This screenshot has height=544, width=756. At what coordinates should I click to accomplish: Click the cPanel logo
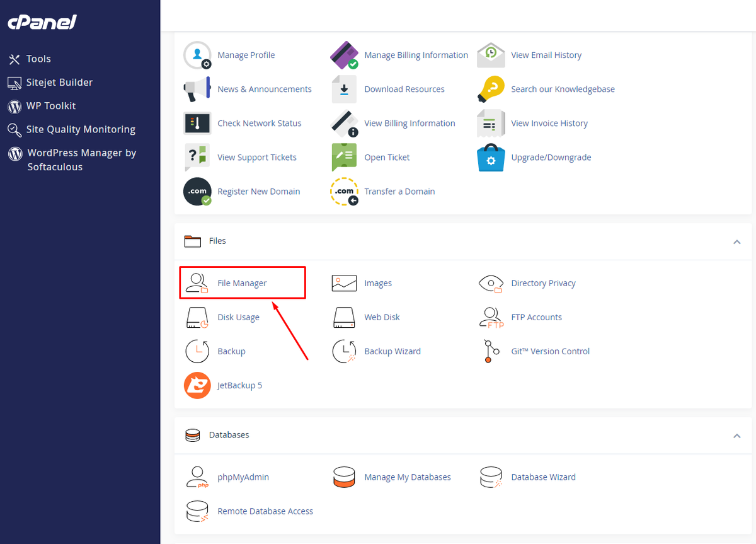[42, 23]
